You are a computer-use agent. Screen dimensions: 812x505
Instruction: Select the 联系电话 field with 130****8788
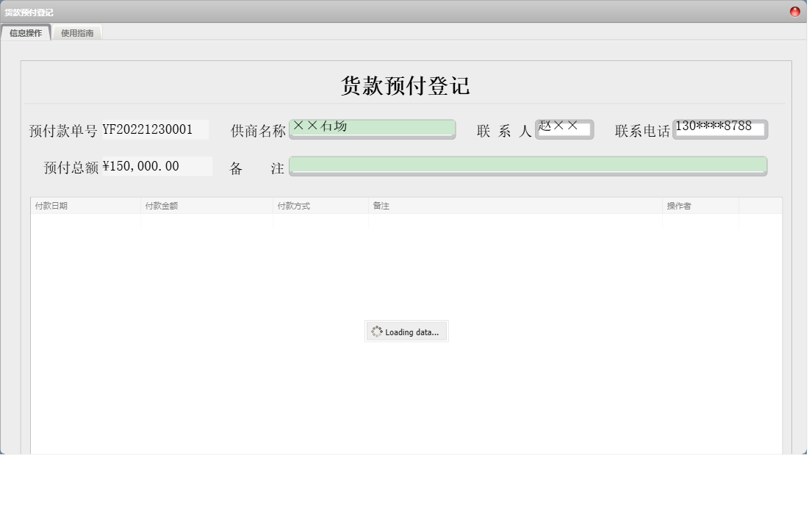719,128
